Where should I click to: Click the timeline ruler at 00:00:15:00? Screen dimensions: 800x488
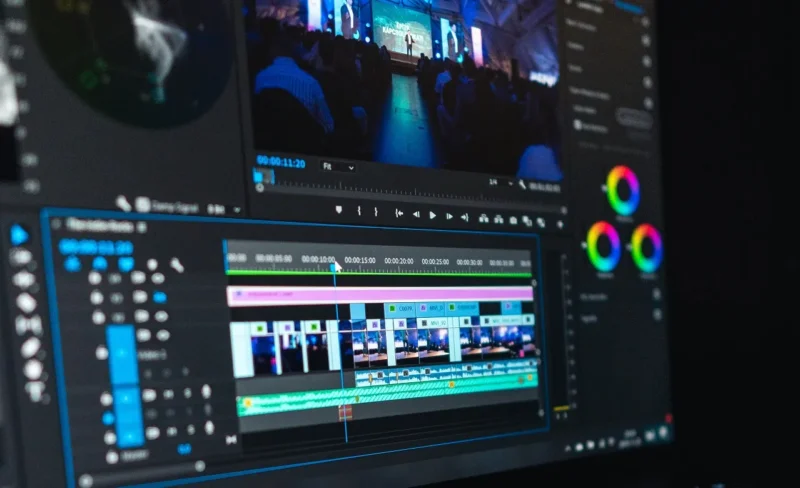point(360,260)
